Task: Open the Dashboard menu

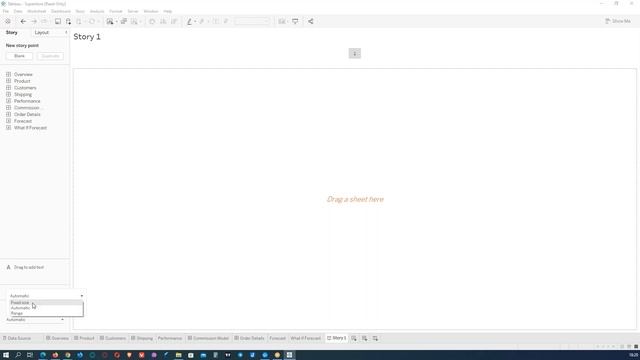Action: point(61,11)
